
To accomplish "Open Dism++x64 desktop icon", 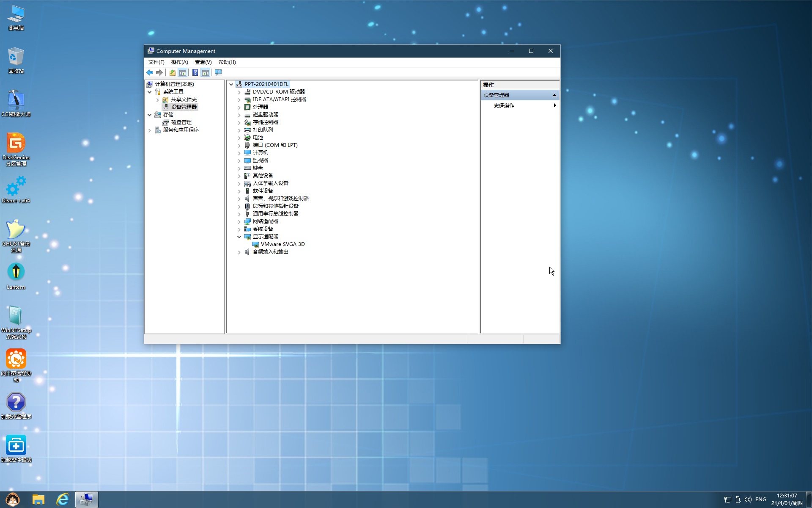I will [16, 190].
